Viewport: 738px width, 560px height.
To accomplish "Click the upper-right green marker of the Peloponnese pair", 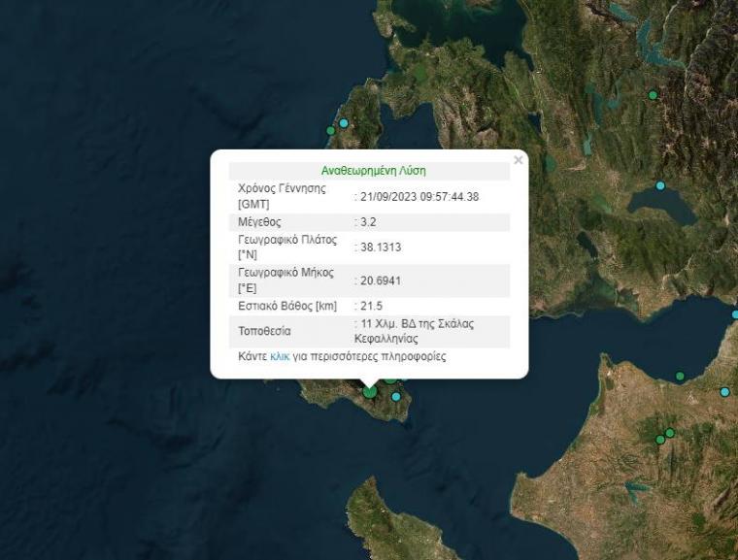I will click(670, 433).
